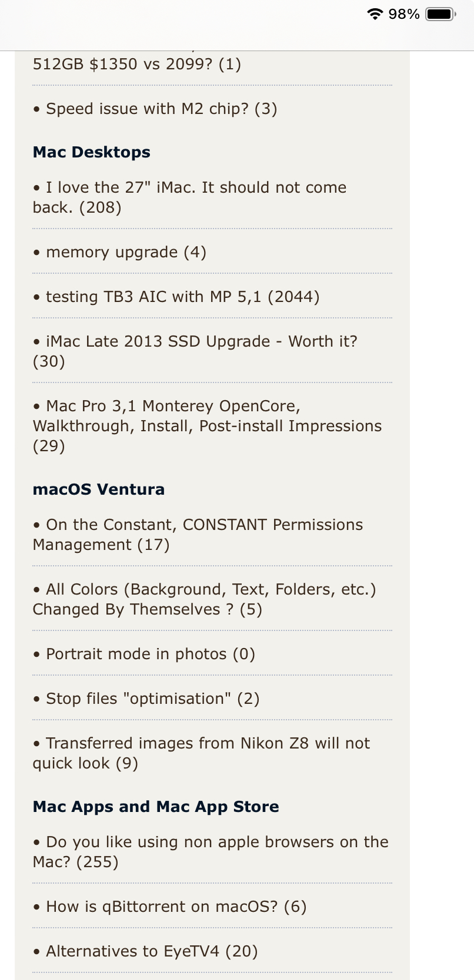Open the Mac Desktops forum section
Image resolution: width=474 pixels, height=980 pixels.
tap(92, 152)
